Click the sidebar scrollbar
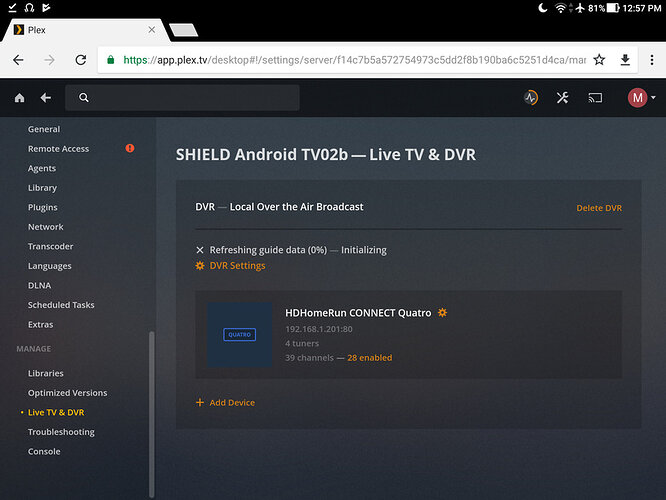 click(152, 414)
